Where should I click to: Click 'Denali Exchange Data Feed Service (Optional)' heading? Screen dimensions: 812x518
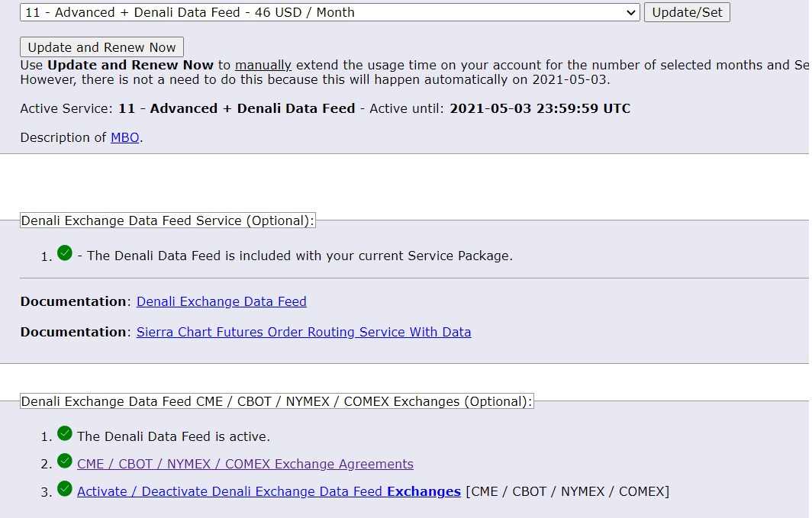point(167,221)
